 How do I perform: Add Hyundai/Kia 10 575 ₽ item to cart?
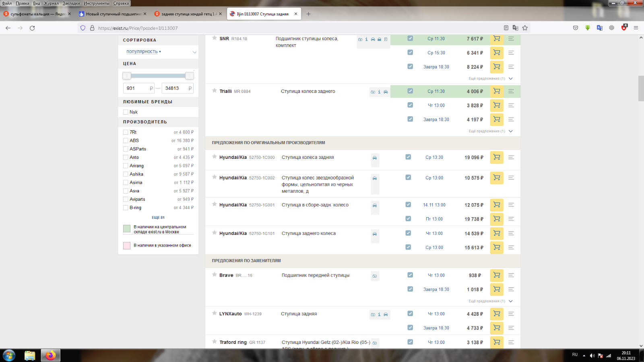(497, 178)
